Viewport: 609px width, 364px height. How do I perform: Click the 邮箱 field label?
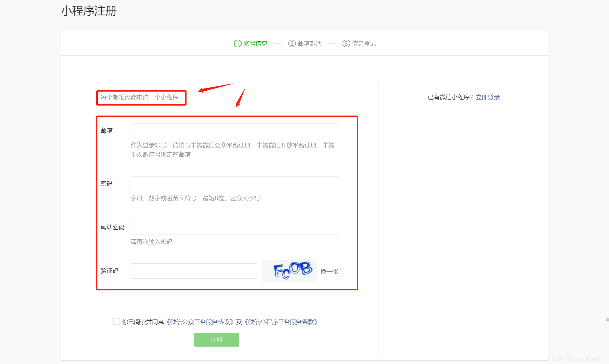(x=107, y=131)
